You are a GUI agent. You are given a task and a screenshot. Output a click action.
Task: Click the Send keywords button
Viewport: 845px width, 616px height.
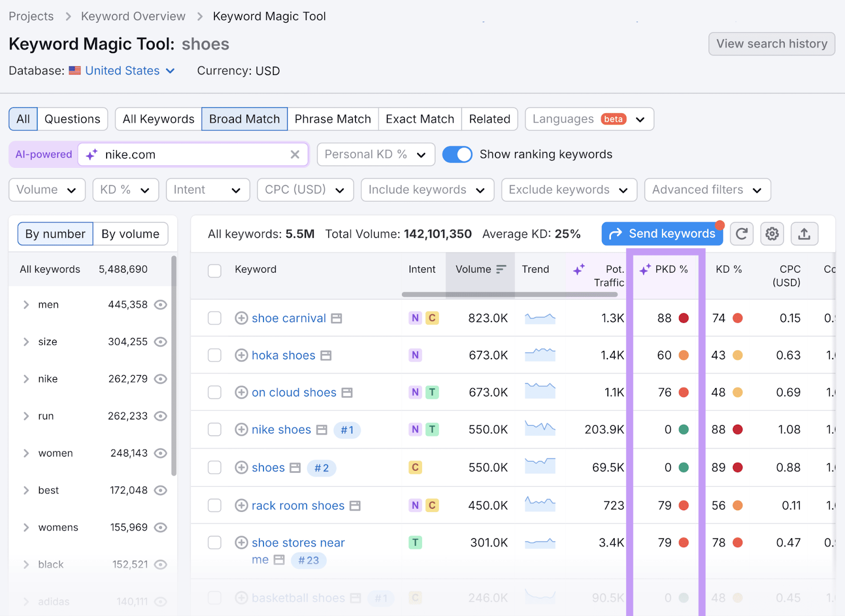662,234
